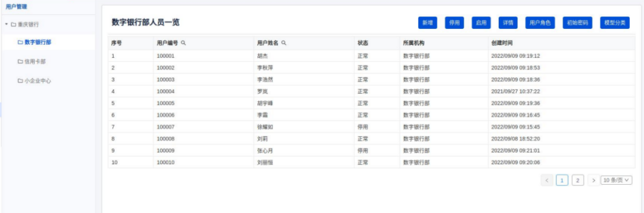Click the 初始密码 button
Screen dimensions: 644x213
578,23
